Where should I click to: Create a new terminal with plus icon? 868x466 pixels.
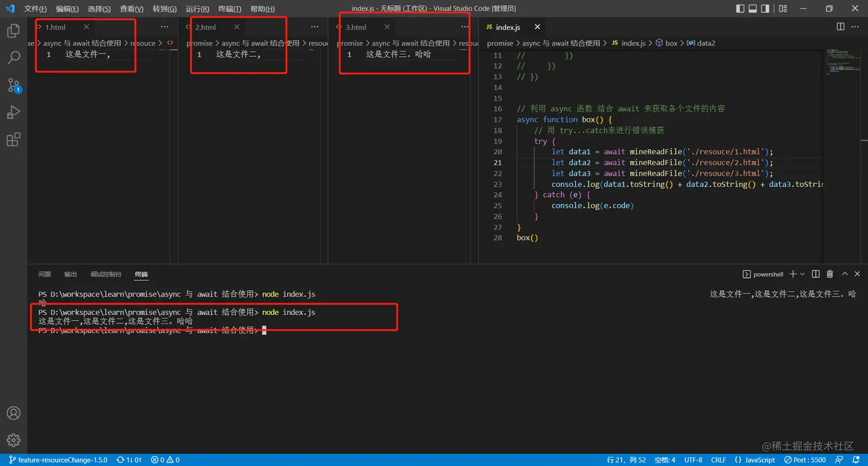coord(793,274)
